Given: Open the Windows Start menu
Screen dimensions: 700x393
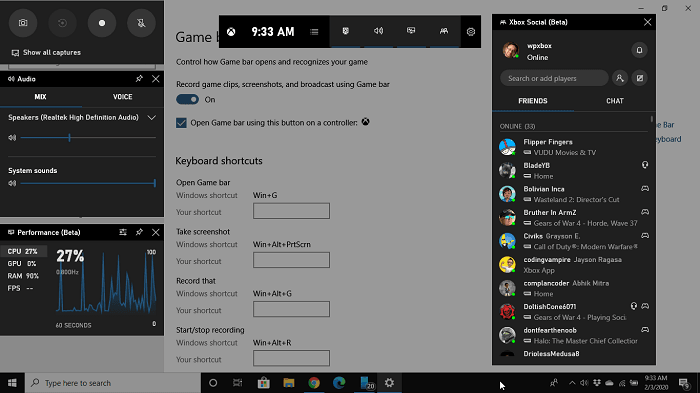Looking at the screenshot, I should pyautogui.click(x=12, y=383).
